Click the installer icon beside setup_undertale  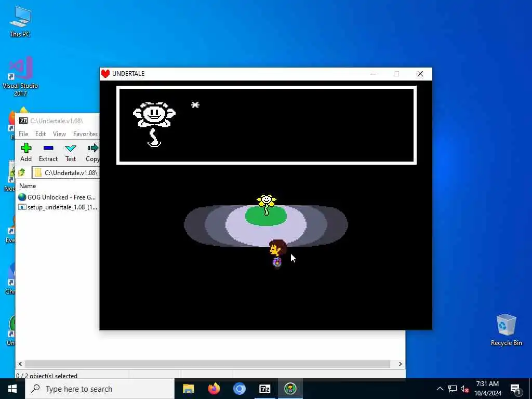pos(22,207)
